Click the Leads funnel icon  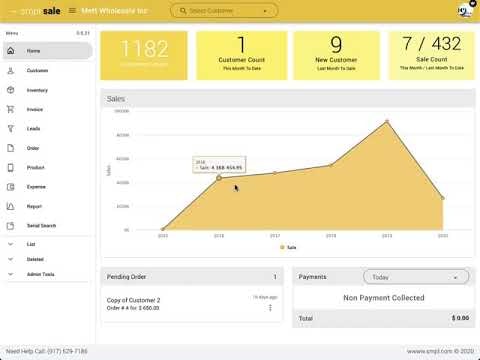point(11,129)
